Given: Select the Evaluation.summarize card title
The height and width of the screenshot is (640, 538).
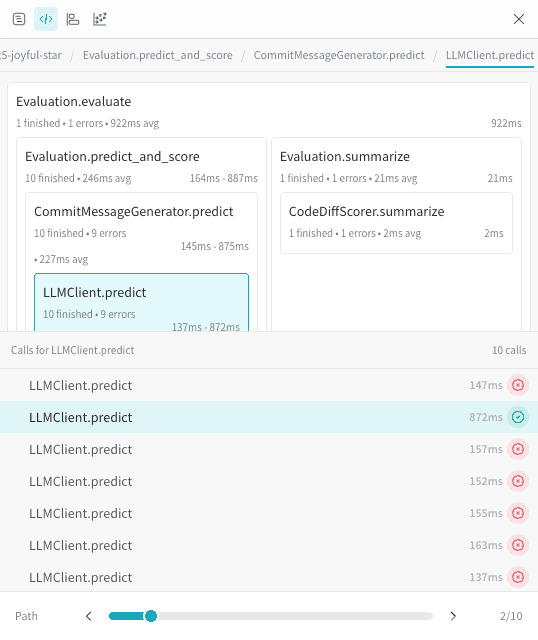Looking at the screenshot, I should (x=345, y=156).
